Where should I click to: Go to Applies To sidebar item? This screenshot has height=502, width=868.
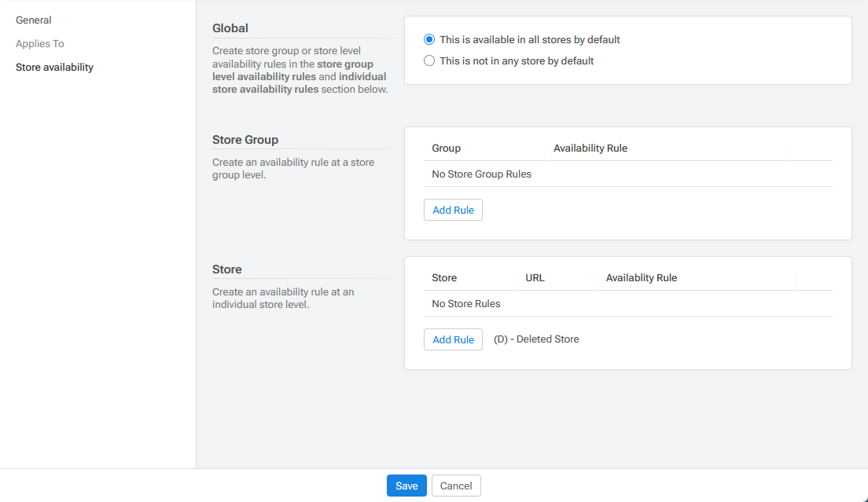[40, 44]
